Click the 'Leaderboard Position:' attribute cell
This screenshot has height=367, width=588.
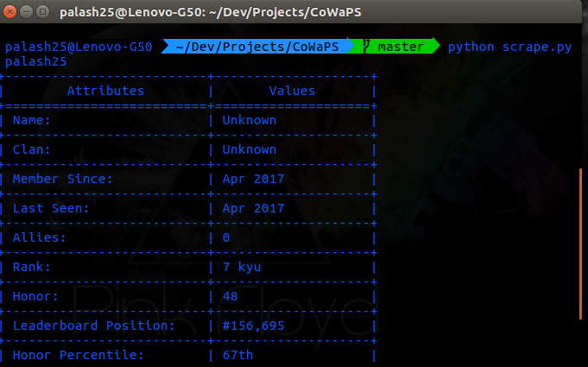[x=94, y=326]
